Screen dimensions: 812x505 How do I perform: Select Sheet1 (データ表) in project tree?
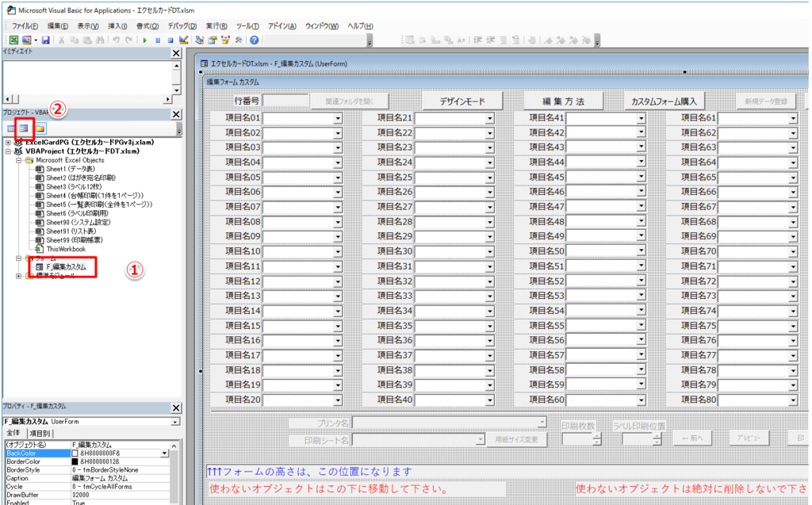pos(71,169)
